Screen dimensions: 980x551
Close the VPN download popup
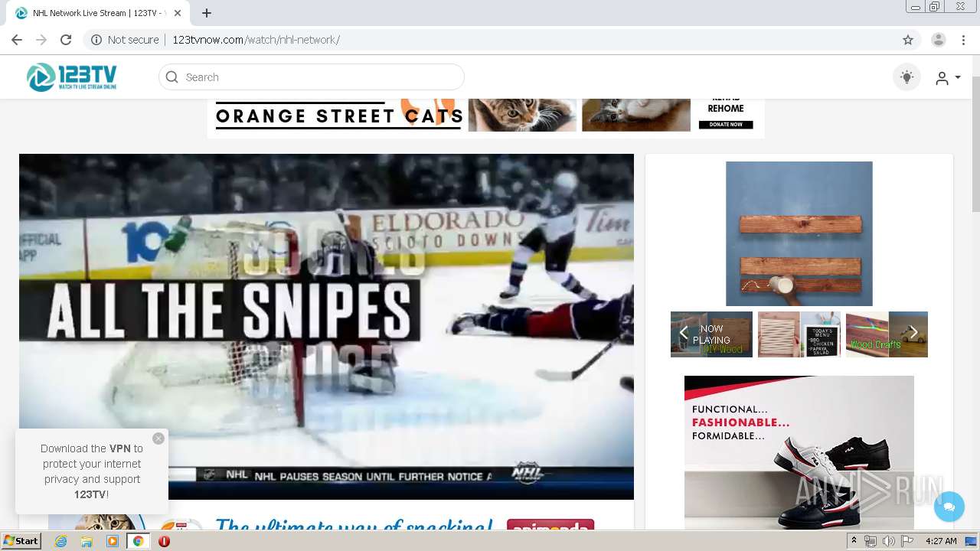click(158, 439)
